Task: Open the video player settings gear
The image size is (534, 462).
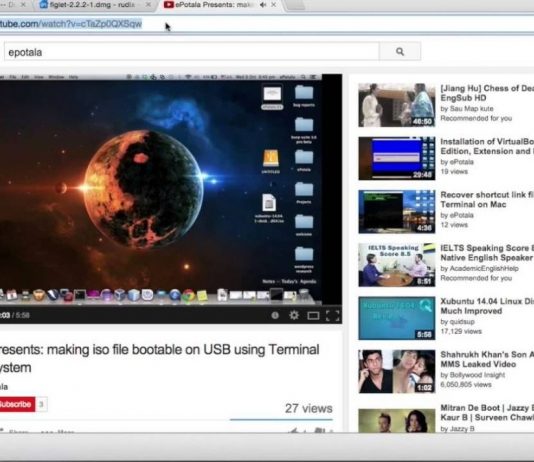Action: 294,315
